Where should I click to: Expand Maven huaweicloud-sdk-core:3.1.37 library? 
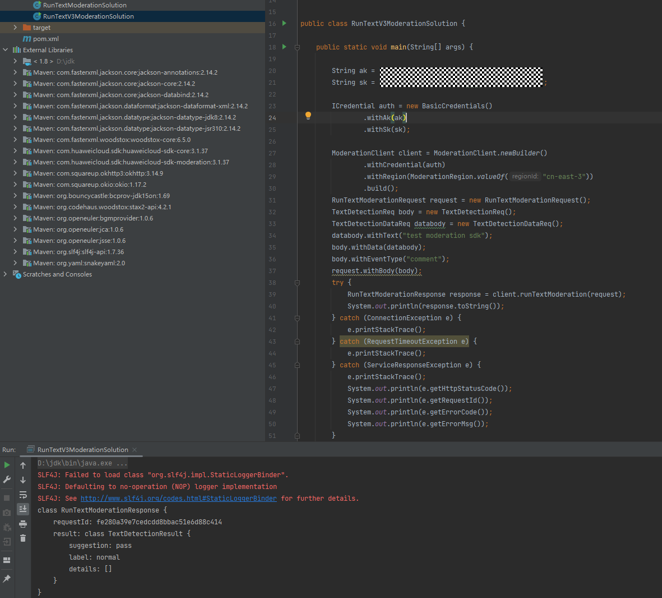(x=15, y=151)
